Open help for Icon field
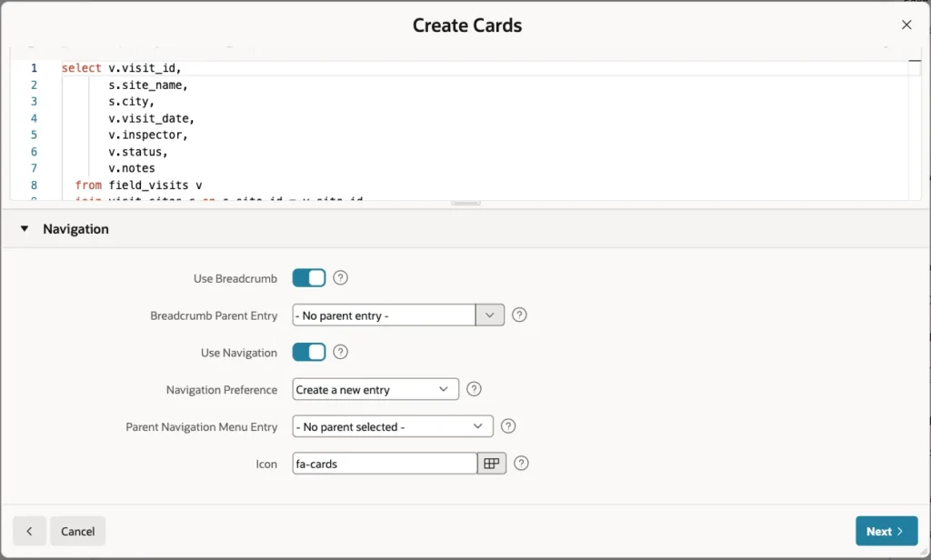 521,464
